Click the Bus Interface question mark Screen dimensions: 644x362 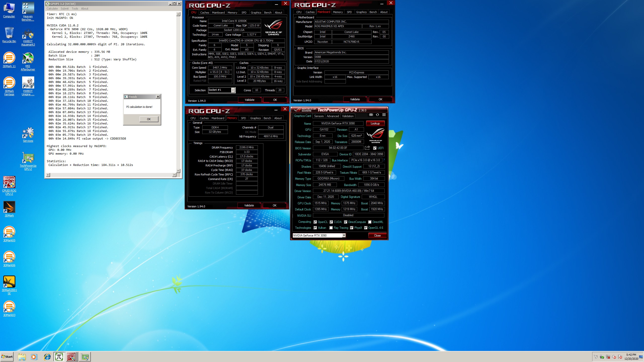(x=384, y=160)
